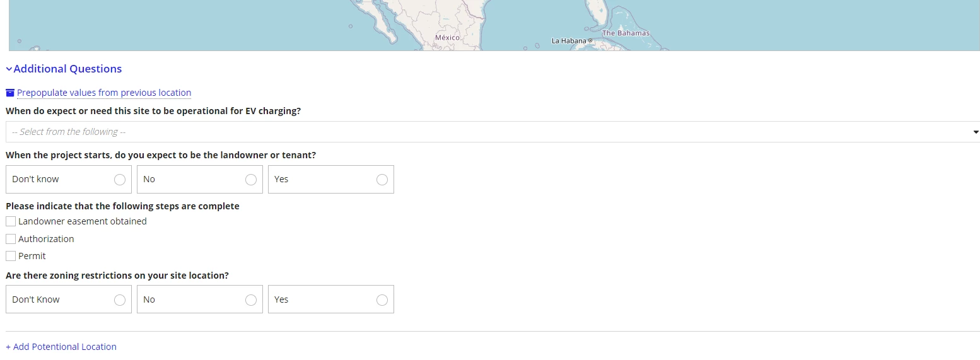Click "+ Add Potentional Location" link
Image resolution: width=980 pixels, height=360 pixels.
[x=61, y=347]
